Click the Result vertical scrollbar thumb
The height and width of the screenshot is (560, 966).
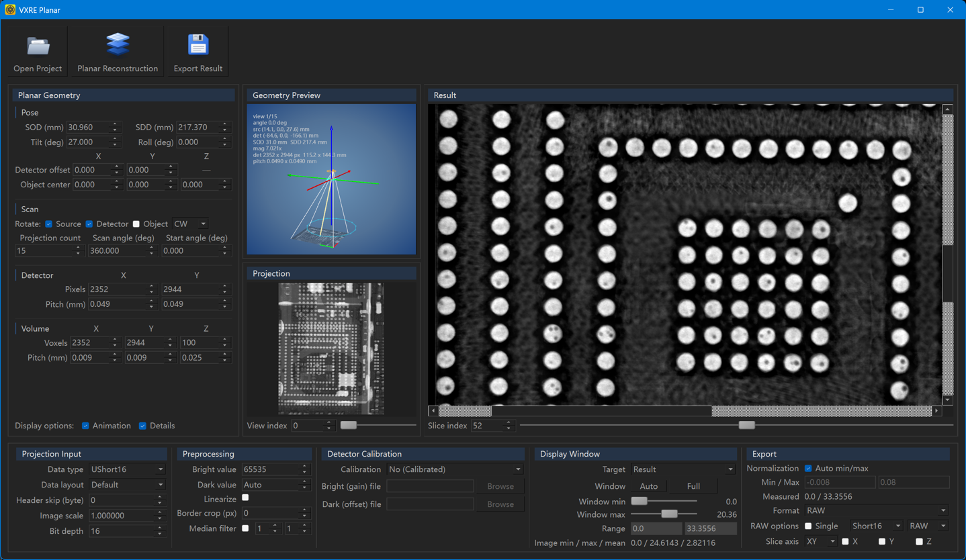point(948,273)
